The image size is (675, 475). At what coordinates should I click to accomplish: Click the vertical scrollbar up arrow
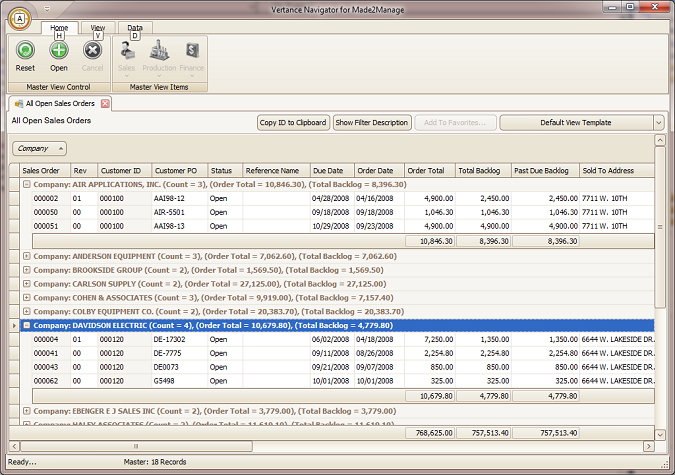pos(660,140)
